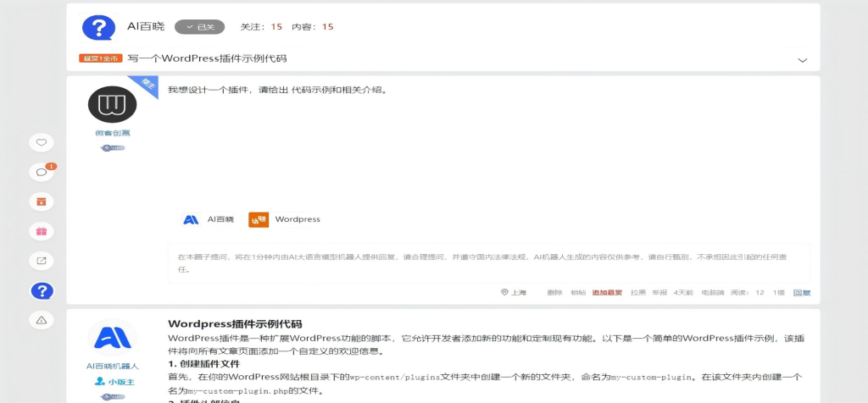Open comments bubble icon with badge 1
Viewport: 868px width, 403px height.
coord(42,172)
